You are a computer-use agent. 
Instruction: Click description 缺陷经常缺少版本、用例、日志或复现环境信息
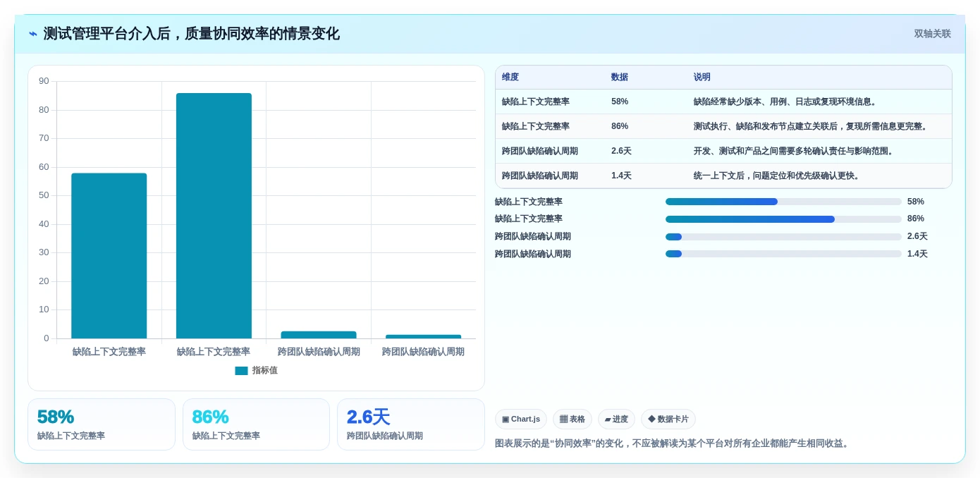pos(787,102)
